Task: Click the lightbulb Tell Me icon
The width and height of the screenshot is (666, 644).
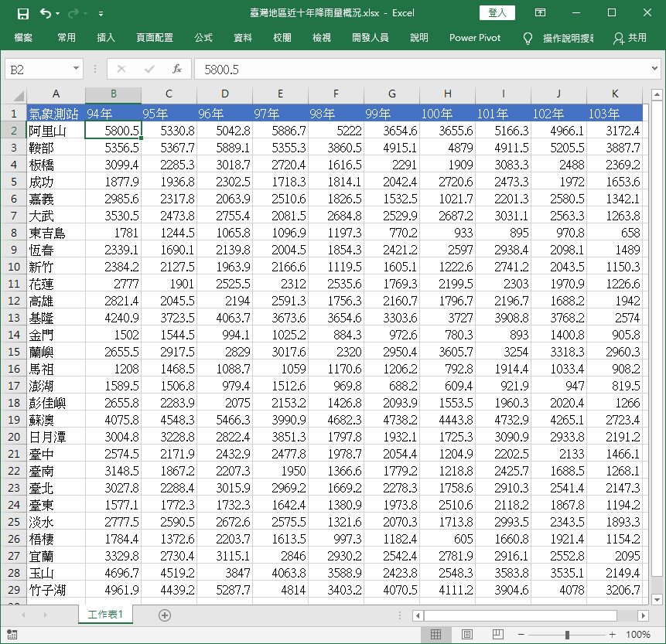Action: click(x=528, y=39)
